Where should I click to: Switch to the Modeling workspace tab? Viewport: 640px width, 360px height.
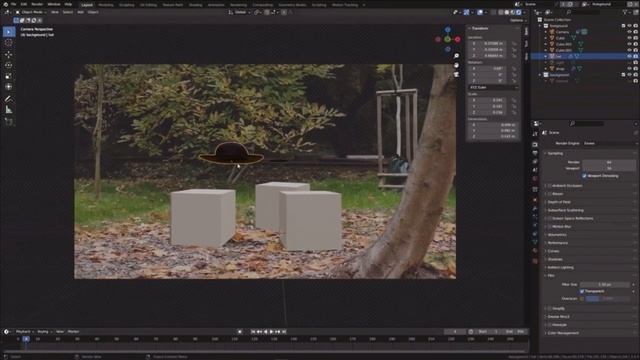click(x=106, y=5)
